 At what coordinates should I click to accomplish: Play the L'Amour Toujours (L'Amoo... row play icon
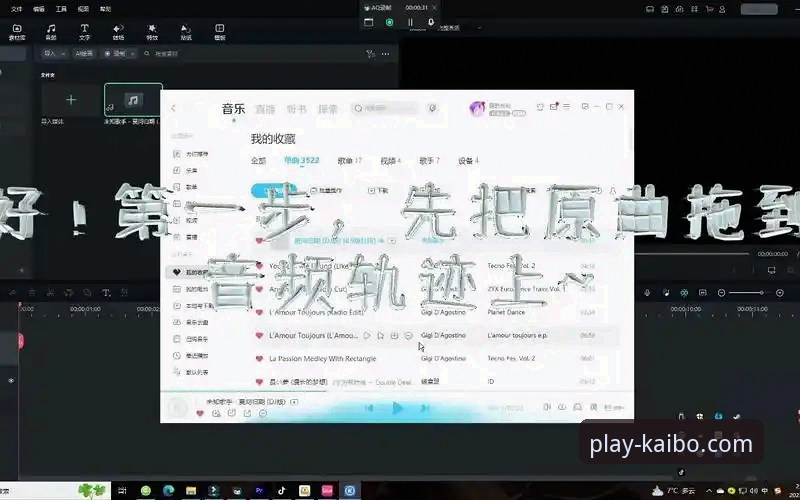point(367,335)
